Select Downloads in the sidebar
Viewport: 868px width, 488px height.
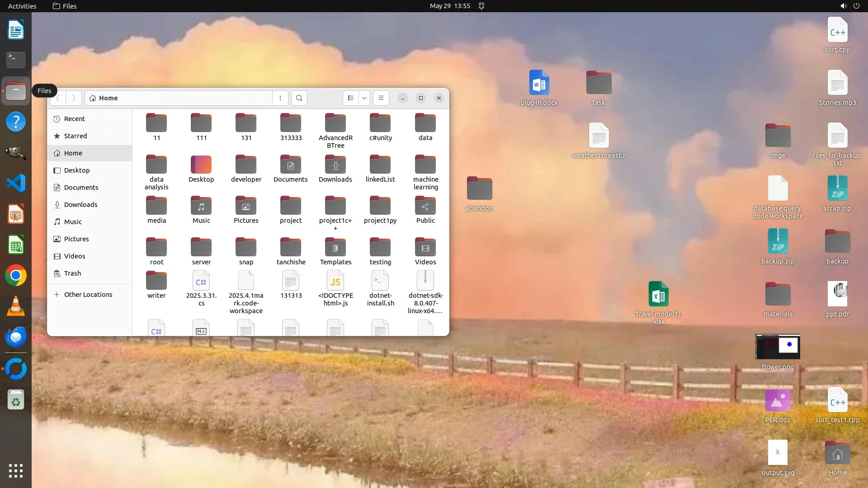point(80,205)
